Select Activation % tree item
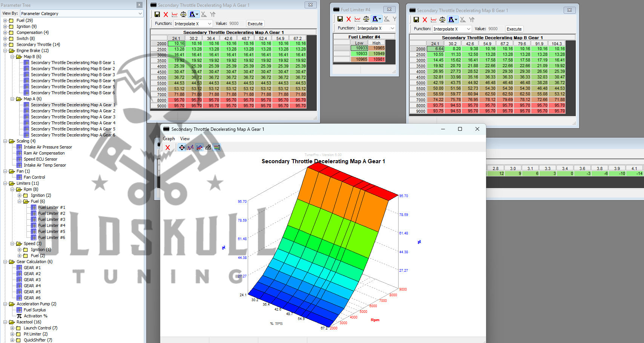 click(35, 316)
